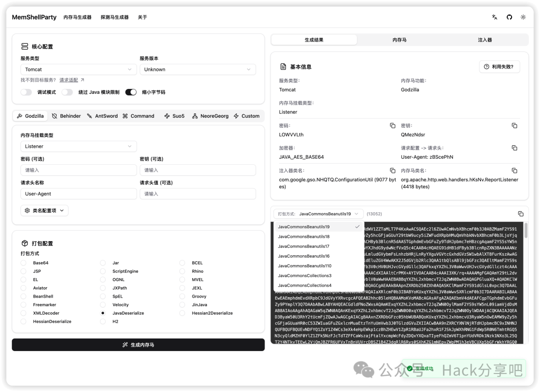Expand the Unknown service version dropdown

point(197,69)
